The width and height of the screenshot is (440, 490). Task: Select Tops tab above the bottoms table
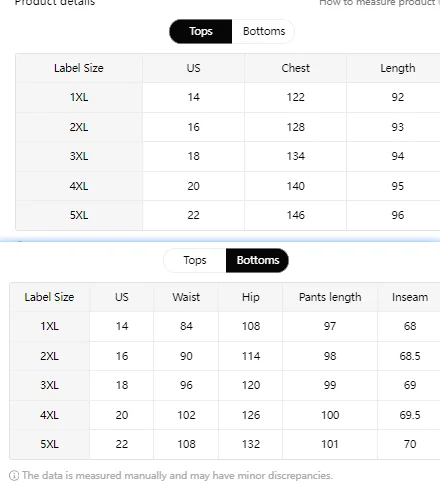(x=195, y=260)
